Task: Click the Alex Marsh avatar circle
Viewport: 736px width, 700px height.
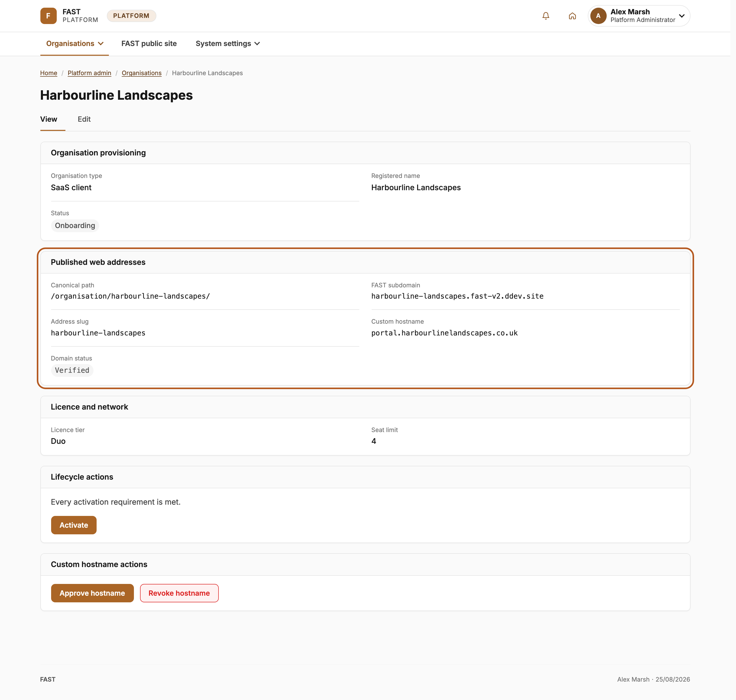Action: [598, 16]
